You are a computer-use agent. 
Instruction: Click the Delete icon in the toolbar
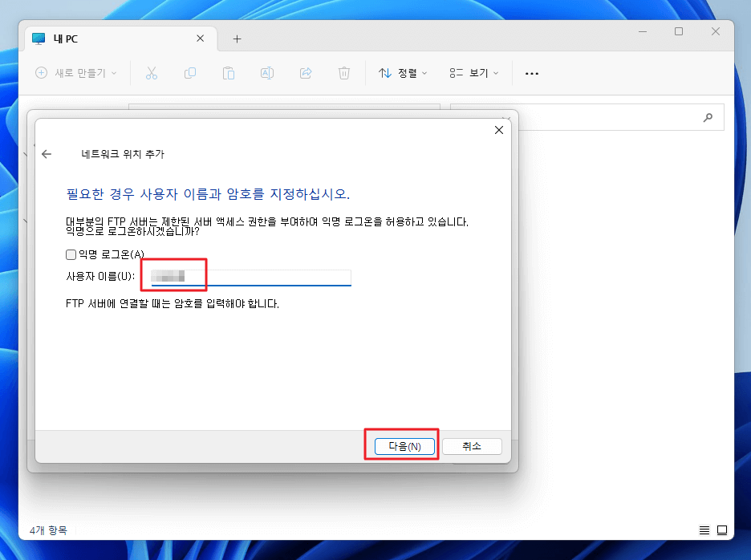point(343,73)
